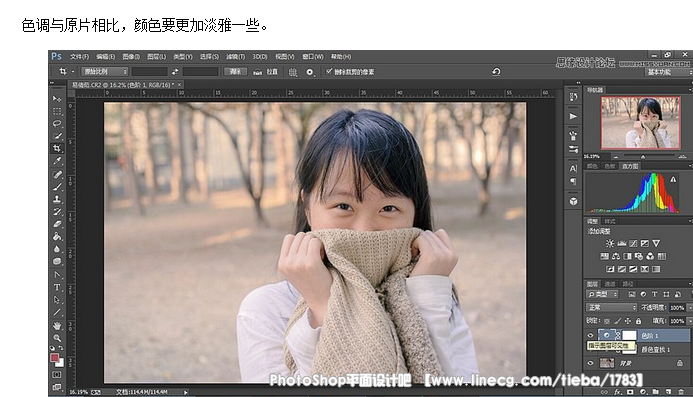Open the workspace switcher dropdown
This screenshot has width=693, height=397.
668,72
